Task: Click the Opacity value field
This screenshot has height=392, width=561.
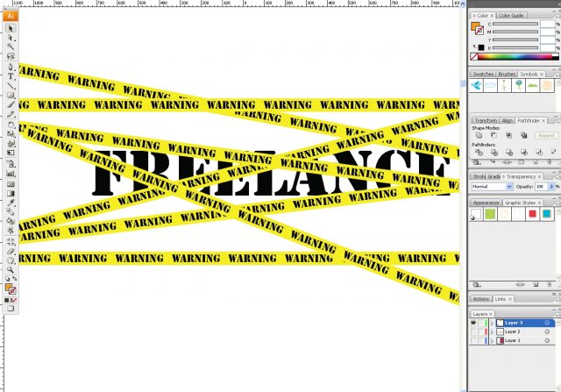Action: 541,187
